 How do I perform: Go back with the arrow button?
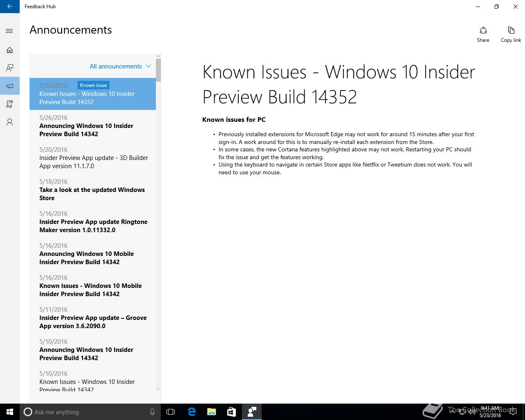point(10,7)
